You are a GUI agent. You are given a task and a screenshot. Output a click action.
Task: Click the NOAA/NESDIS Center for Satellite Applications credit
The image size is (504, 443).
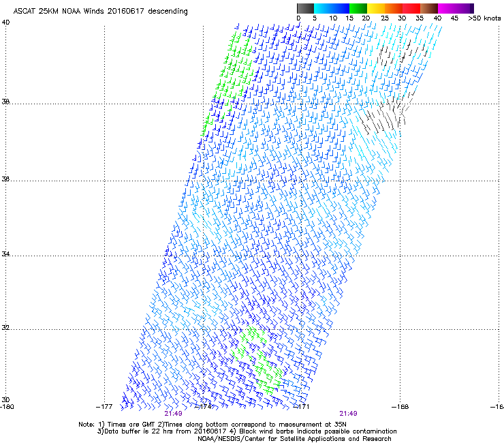294,439
